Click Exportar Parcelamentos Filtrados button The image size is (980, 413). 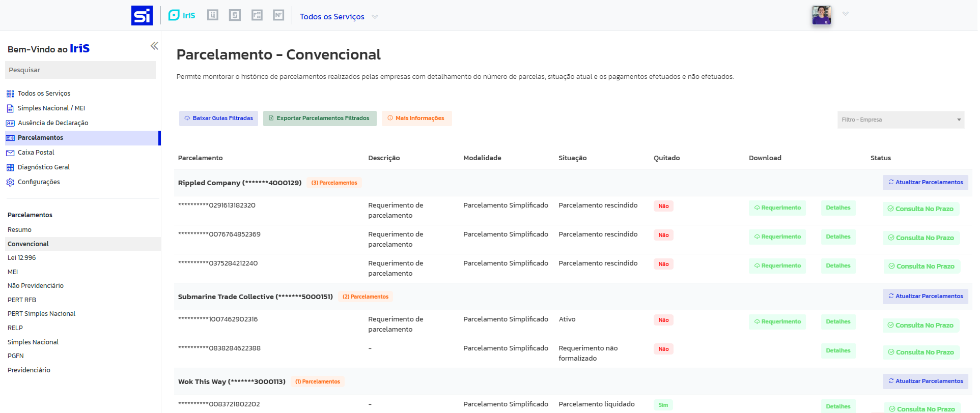[x=319, y=119]
